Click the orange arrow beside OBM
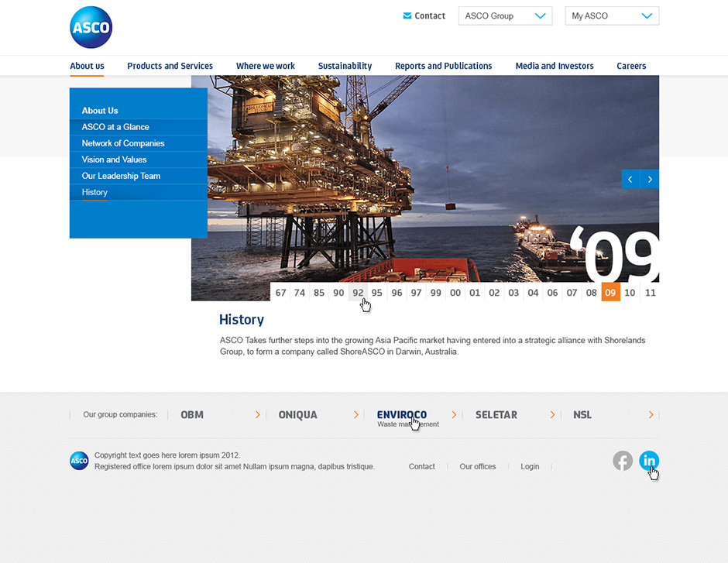The image size is (728, 563). point(257,415)
